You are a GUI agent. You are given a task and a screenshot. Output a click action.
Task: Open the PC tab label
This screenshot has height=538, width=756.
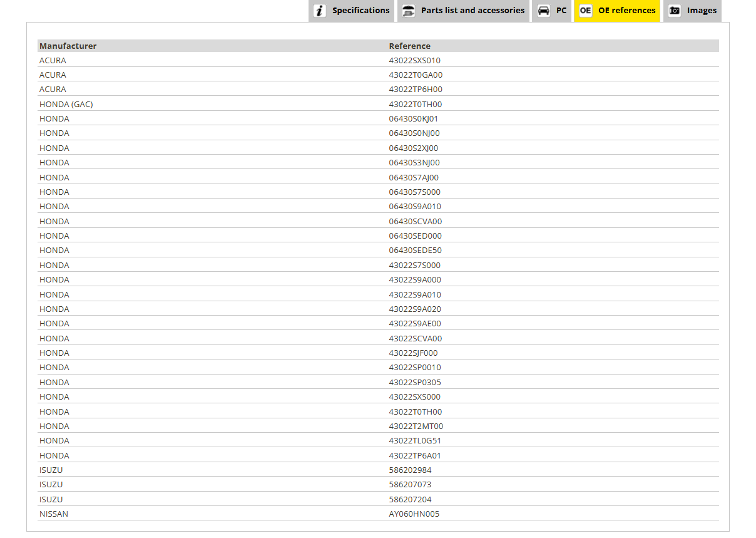(x=561, y=10)
